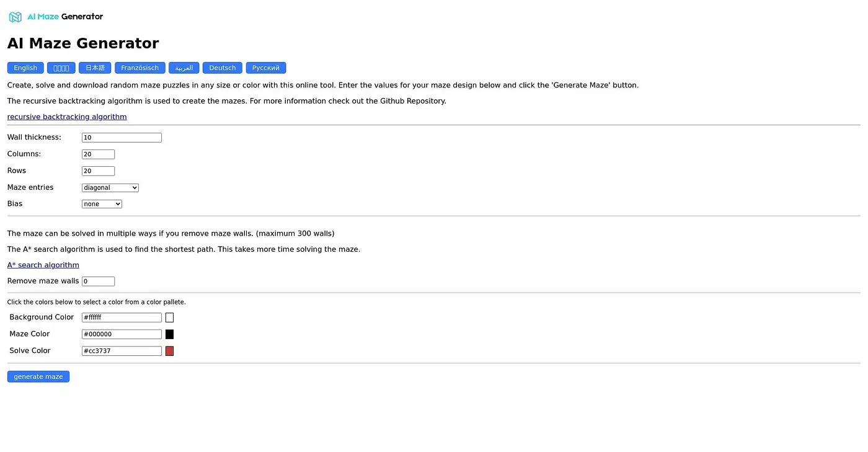Open the red Solve Color swatch

(169, 351)
